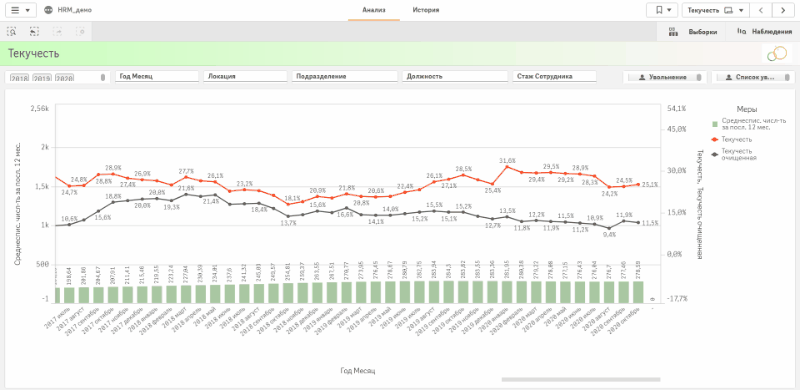Click the Список ув... button
This screenshot has height=390, width=800.
pyautogui.click(x=753, y=77)
